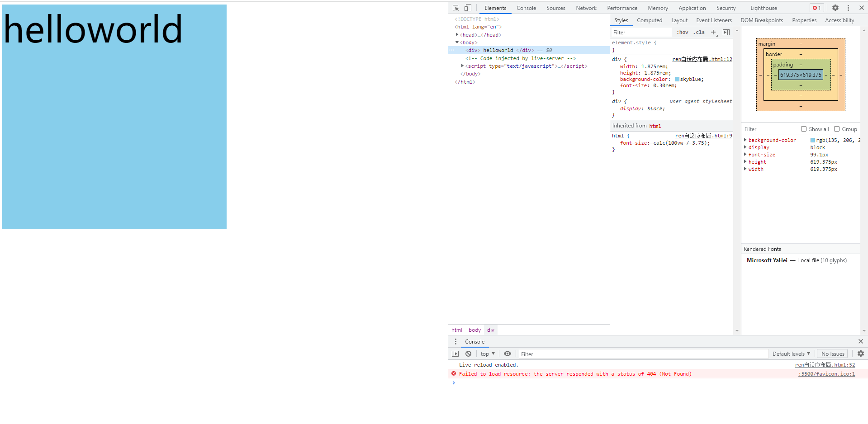Expand the height computed property
The height and width of the screenshot is (424, 868).
[x=745, y=161]
